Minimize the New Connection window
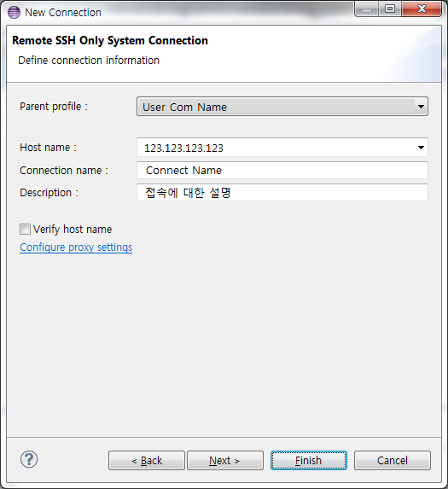The image size is (448, 489). 367,9
